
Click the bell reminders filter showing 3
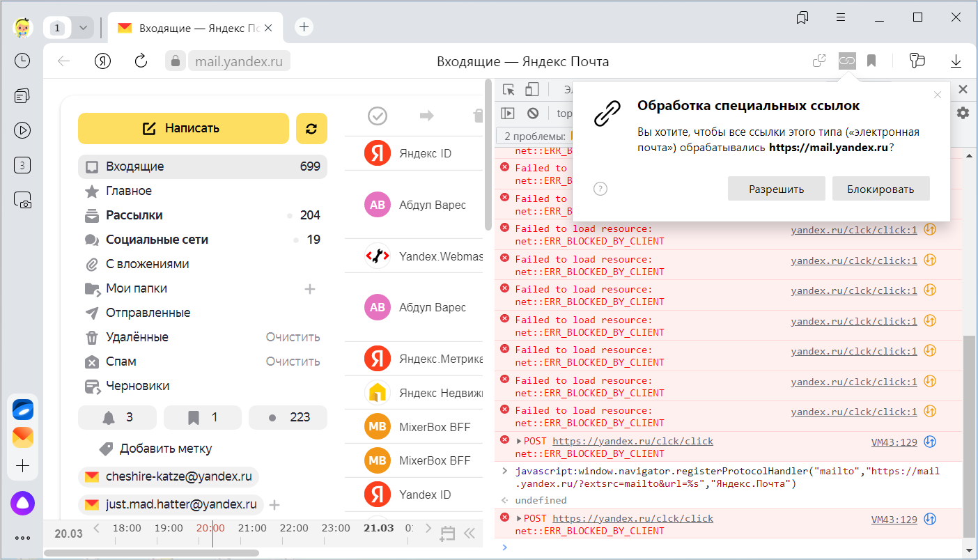point(117,417)
